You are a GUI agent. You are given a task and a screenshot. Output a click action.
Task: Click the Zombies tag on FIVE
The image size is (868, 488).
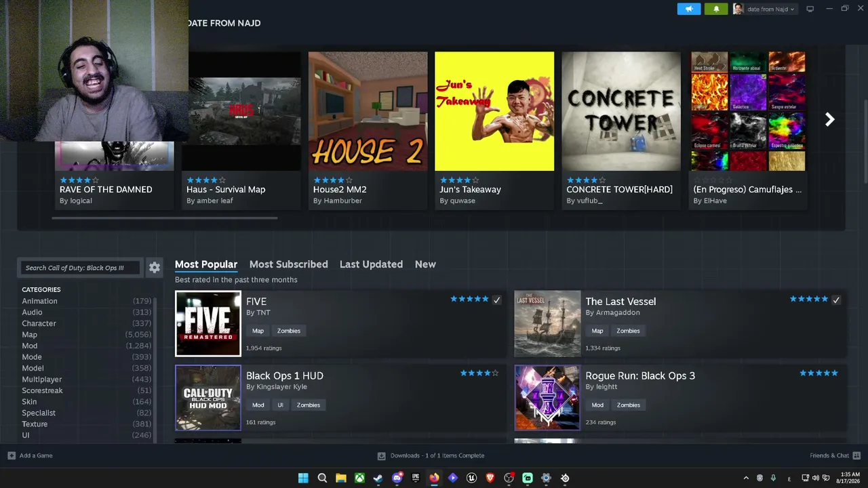288,331
